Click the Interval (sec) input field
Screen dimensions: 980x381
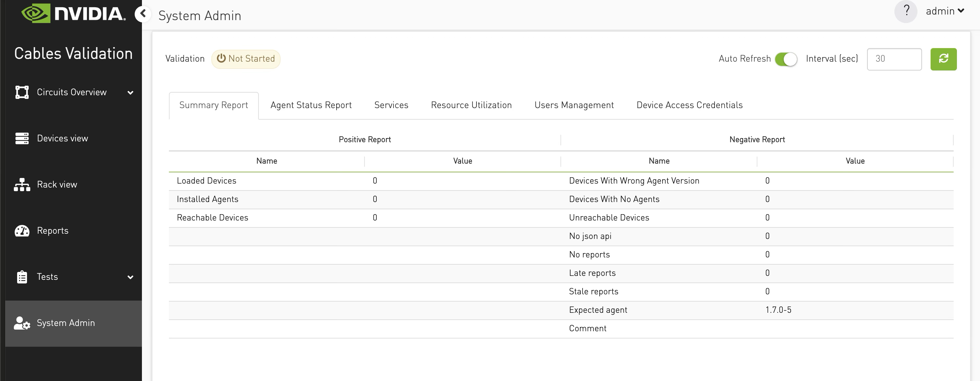pyautogui.click(x=894, y=59)
